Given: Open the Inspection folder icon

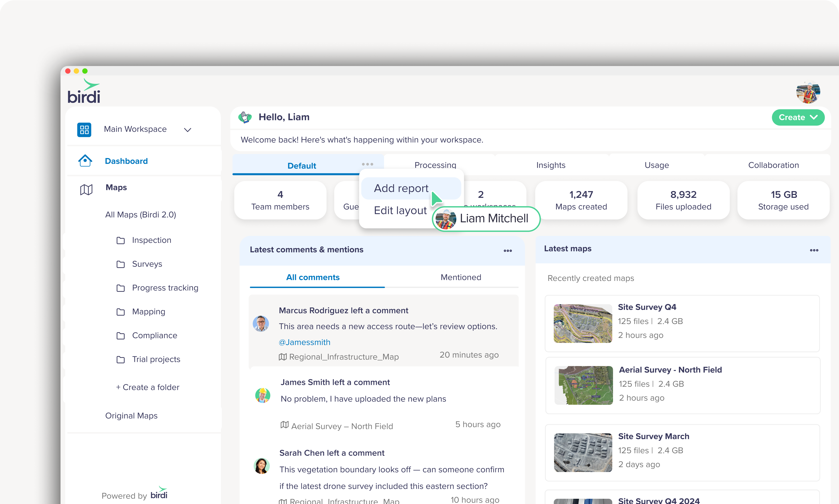Looking at the screenshot, I should coord(121,240).
